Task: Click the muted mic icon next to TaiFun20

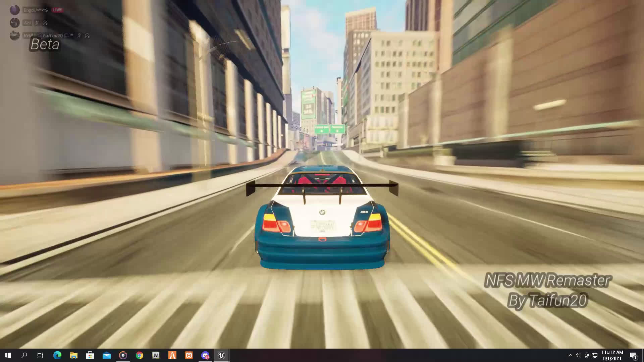Action: click(x=79, y=36)
